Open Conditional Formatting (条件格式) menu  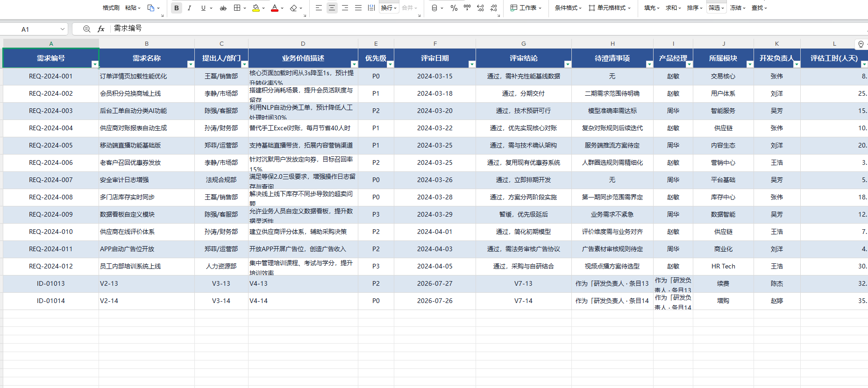coord(568,8)
